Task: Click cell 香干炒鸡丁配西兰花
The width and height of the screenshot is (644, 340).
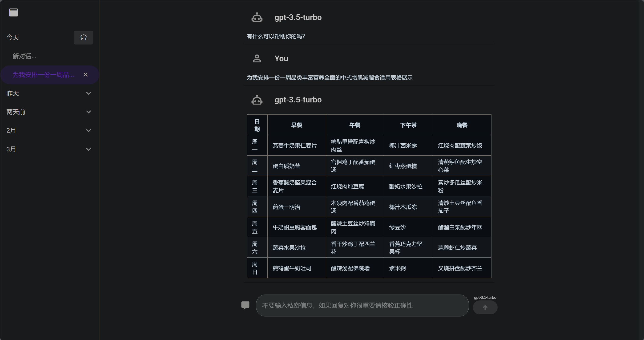Action: click(x=355, y=247)
